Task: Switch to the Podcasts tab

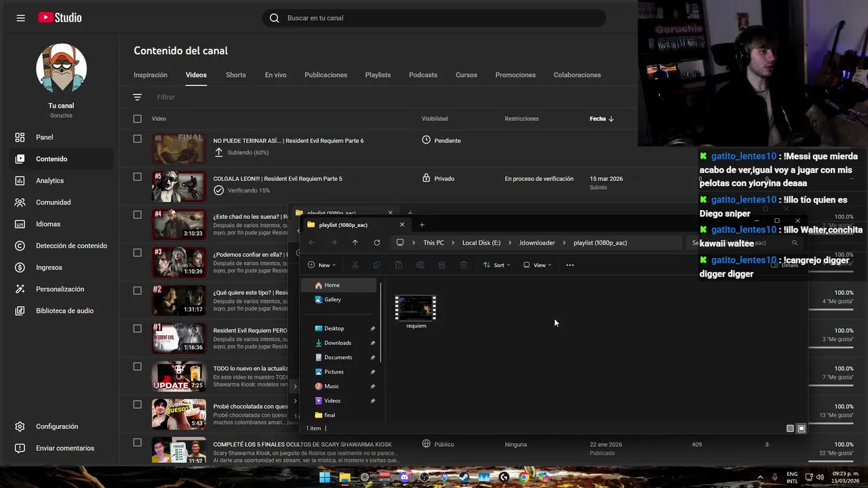Action: point(423,75)
